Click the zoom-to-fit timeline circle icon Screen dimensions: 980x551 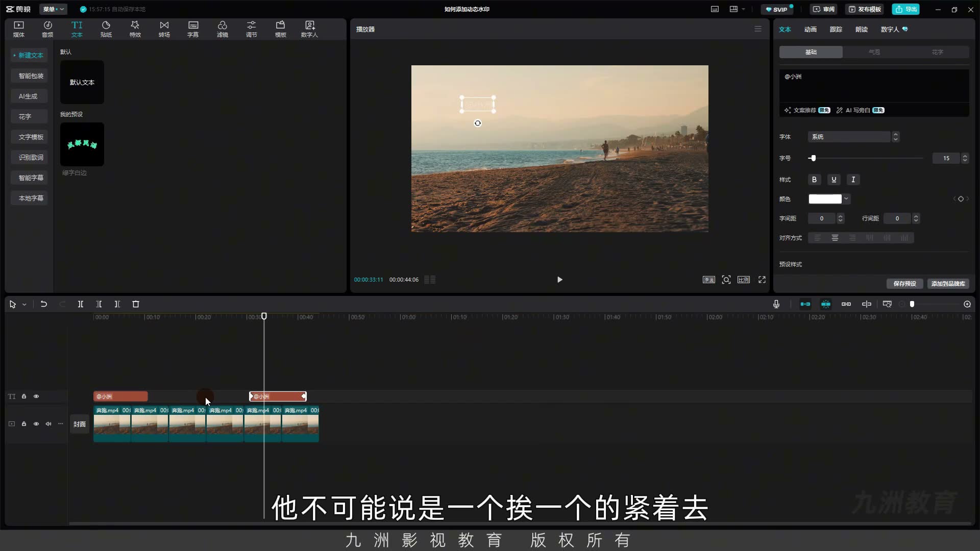pyautogui.click(x=967, y=304)
